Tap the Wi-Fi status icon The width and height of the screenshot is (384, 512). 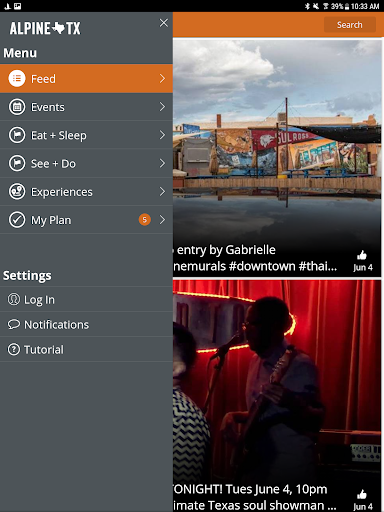click(326, 6)
